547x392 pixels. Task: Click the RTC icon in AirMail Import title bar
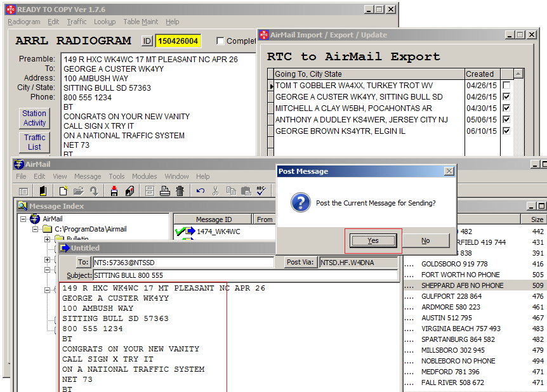(x=264, y=34)
